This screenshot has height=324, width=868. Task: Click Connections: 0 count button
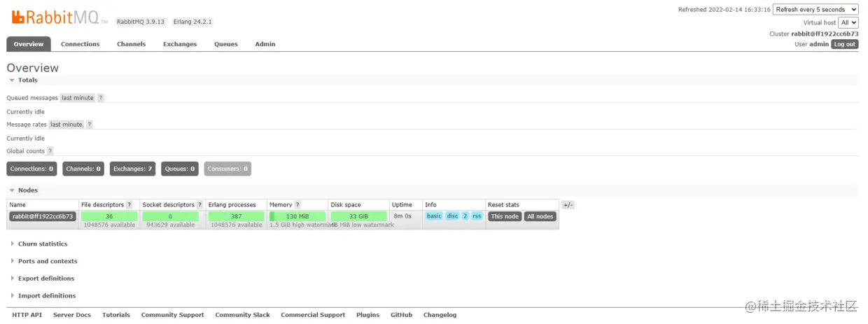tap(32, 169)
